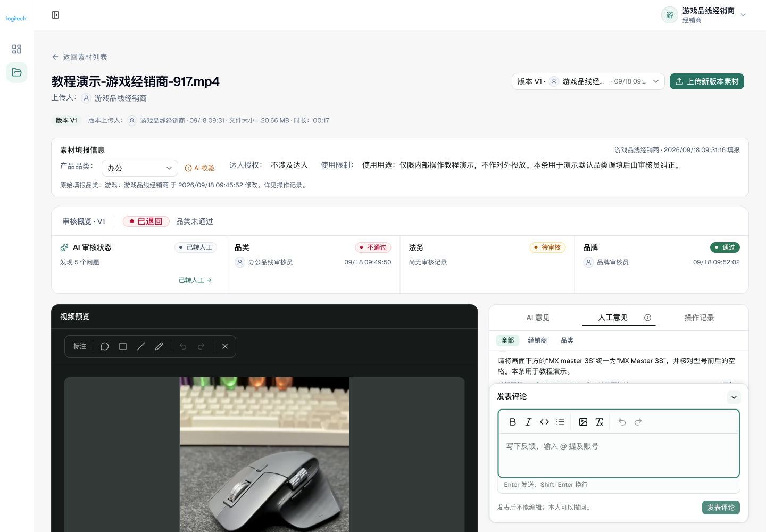This screenshot has width=766, height=532.
Task: Open the account menu chevron
Action: [743, 15]
